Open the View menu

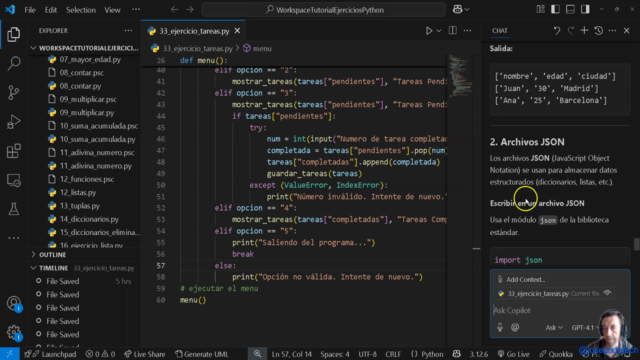click(x=112, y=10)
